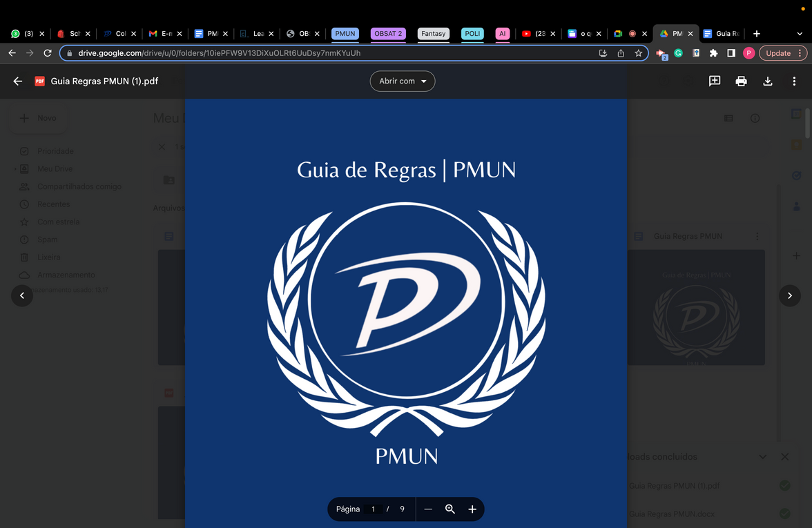Expand the Fantasy tab group
This screenshot has height=528, width=812.
coord(434,34)
